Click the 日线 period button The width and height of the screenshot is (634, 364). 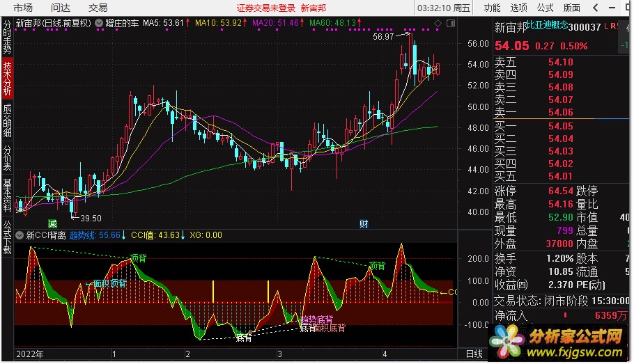(474, 354)
